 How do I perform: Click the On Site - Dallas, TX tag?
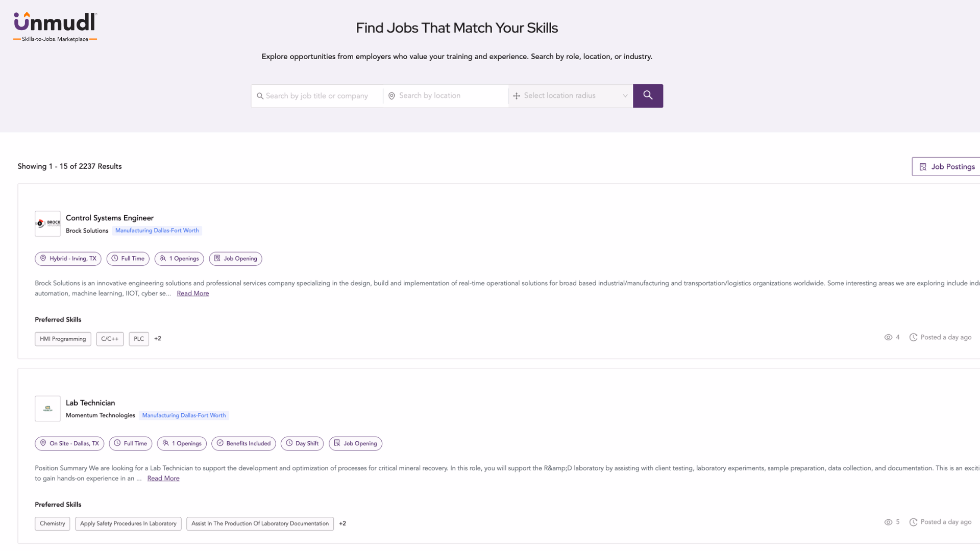tap(69, 444)
